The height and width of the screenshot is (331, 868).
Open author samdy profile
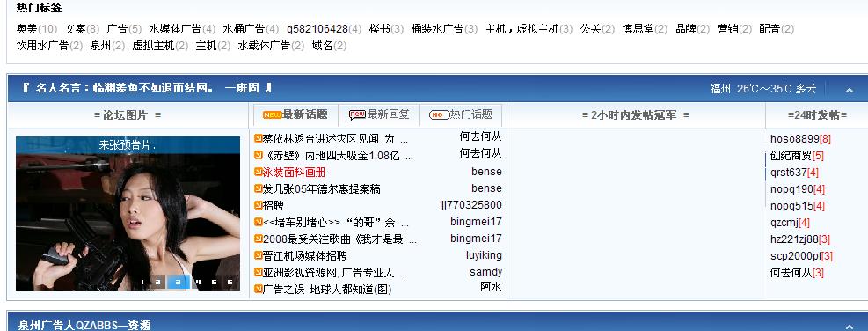[x=485, y=272]
